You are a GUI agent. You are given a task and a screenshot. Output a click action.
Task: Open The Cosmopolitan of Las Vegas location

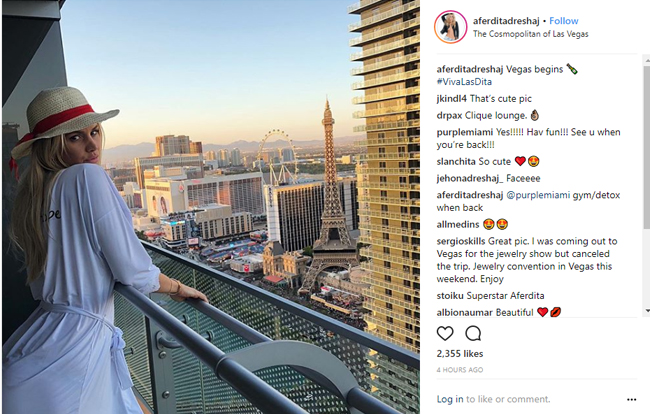pos(531,34)
